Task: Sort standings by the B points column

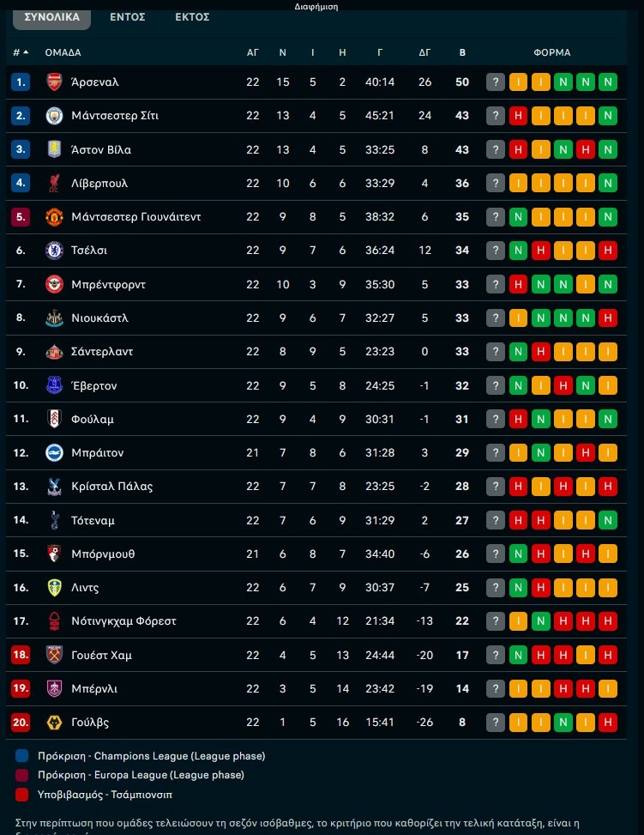Action: point(462,52)
